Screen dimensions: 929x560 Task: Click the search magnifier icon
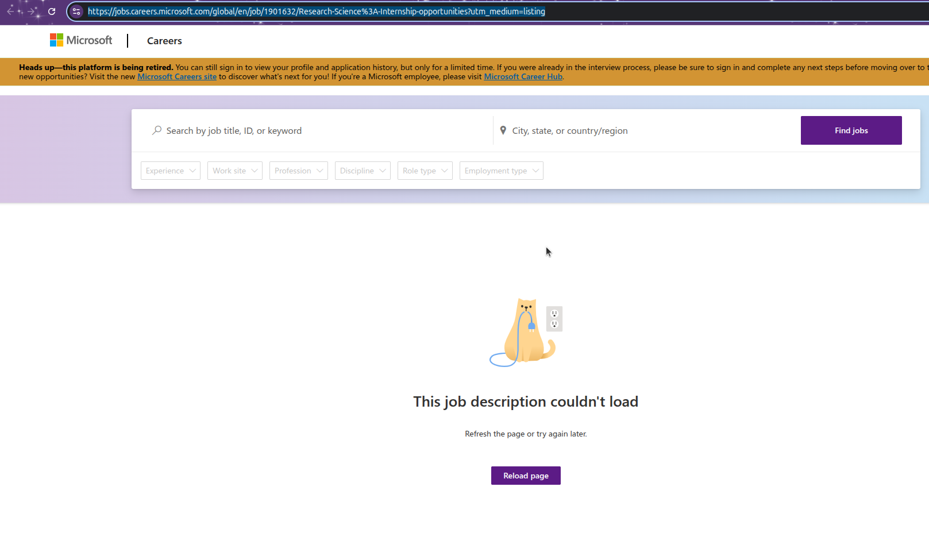[x=156, y=130]
